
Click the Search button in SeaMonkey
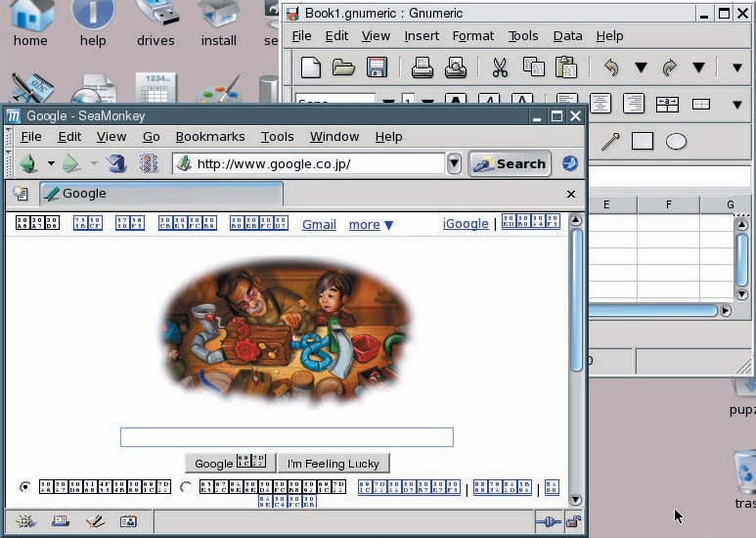coord(510,164)
